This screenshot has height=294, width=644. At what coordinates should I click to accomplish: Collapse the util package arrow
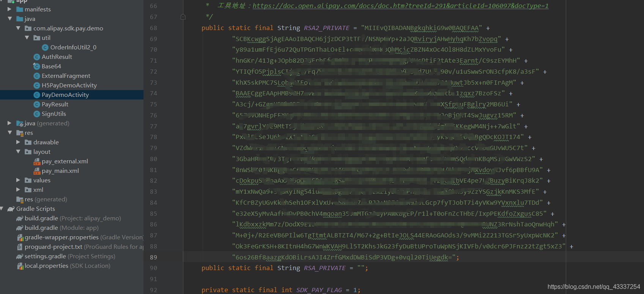pos(27,38)
